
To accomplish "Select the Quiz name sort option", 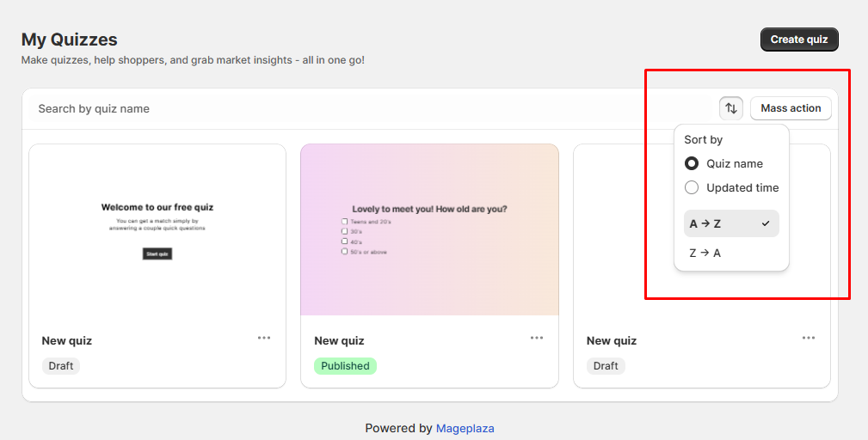I will (692, 163).
